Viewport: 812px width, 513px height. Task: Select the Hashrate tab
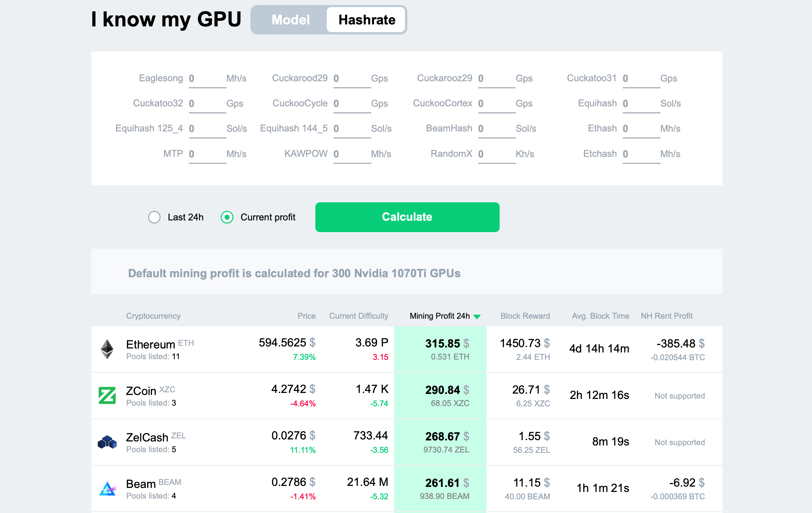(x=365, y=19)
